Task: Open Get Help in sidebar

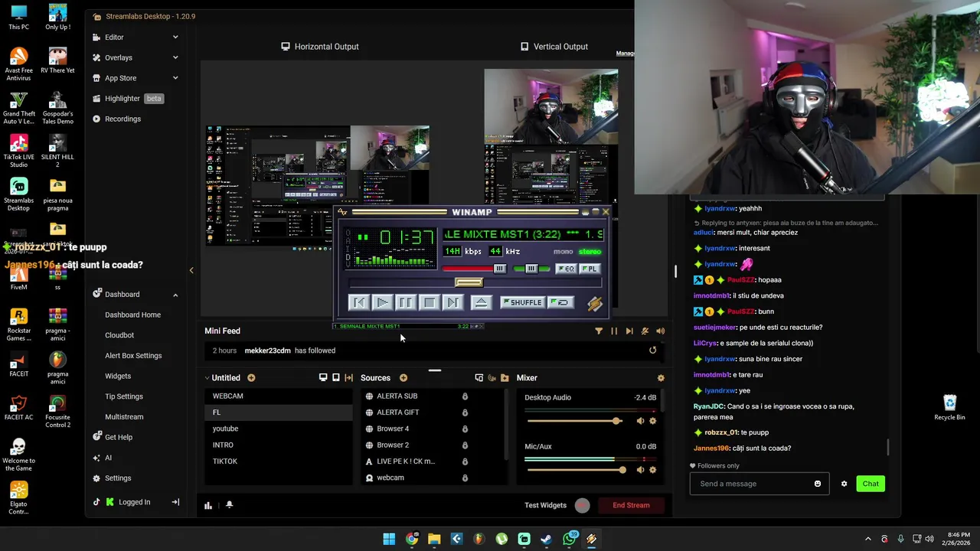Action: (x=118, y=437)
